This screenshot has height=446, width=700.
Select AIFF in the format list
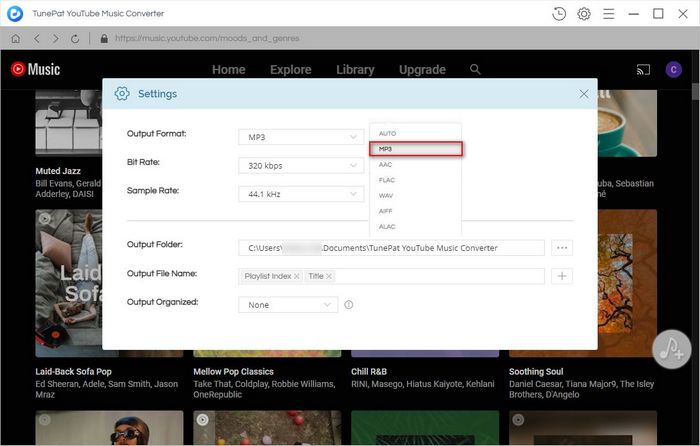click(x=416, y=211)
